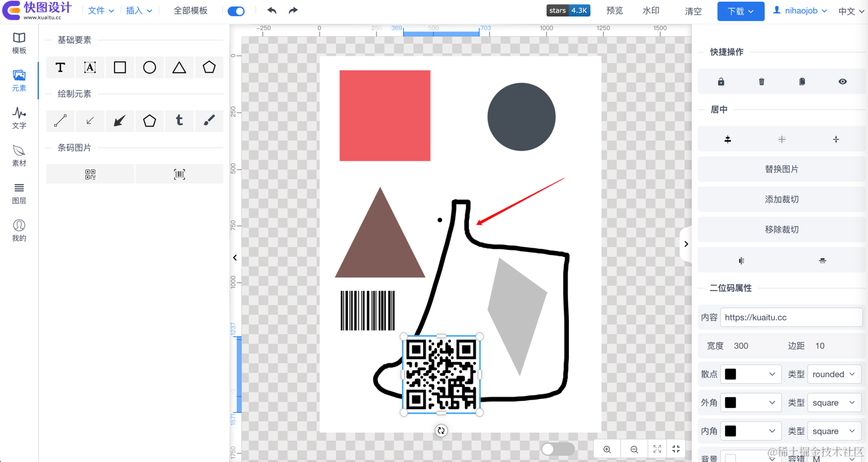Image resolution: width=868 pixels, height=462 pixels.
Task: Click the 替换图片 button
Action: [x=781, y=169]
